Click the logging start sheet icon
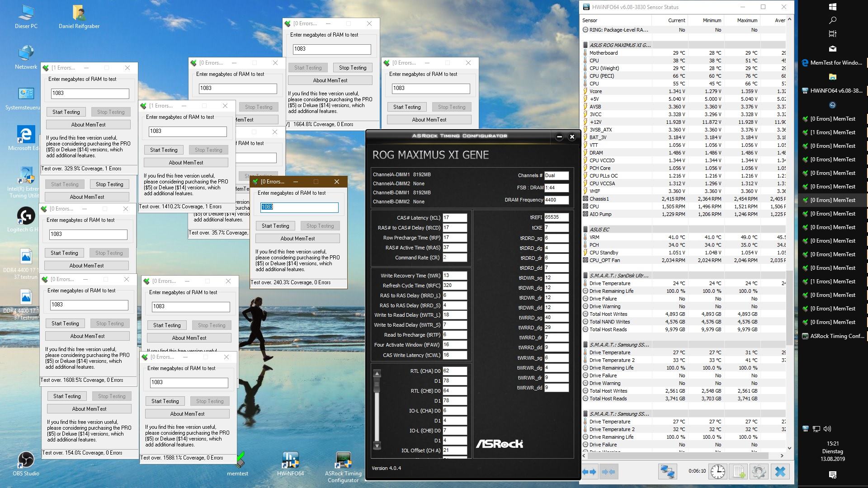The height and width of the screenshot is (488, 868). click(x=739, y=472)
